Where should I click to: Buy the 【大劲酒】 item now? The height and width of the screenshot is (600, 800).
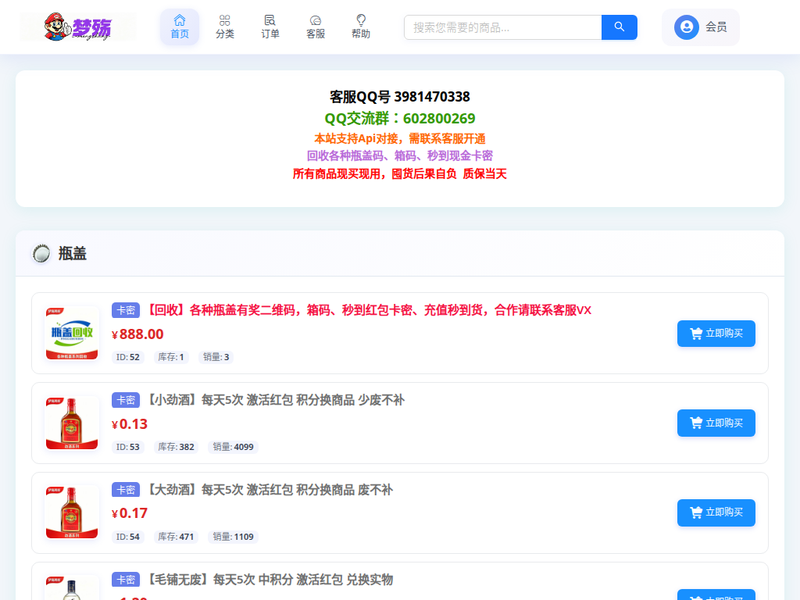(716, 513)
